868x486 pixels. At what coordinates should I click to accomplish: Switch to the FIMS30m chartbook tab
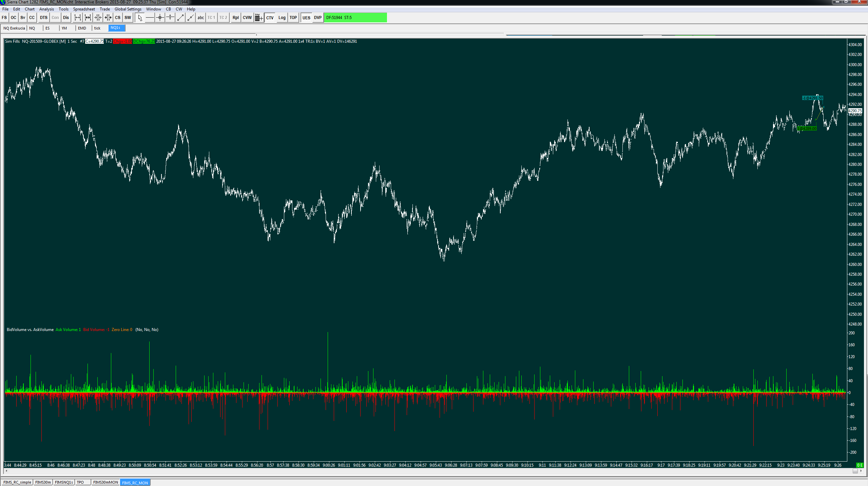click(x=43, y=482)
